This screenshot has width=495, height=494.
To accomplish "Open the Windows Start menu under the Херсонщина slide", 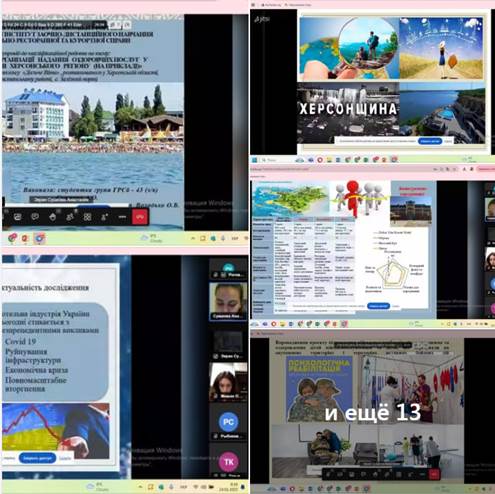I will tap(254, 160).
